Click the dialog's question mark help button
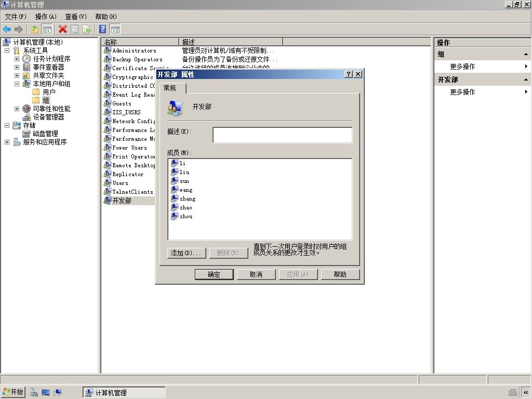 coord(349,74)
